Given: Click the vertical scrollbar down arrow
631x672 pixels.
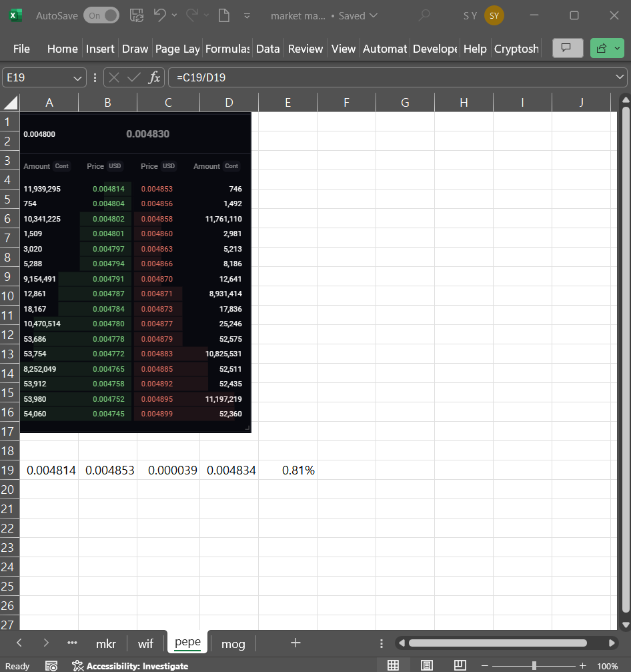Looking at the screenshot, I should (x=626, y=625).
